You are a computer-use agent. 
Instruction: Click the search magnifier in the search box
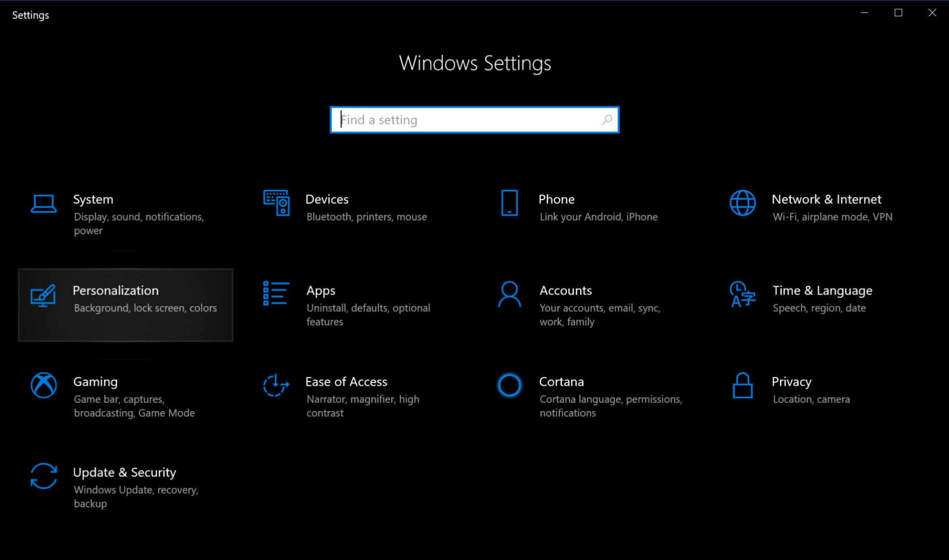tap(606, 120)
